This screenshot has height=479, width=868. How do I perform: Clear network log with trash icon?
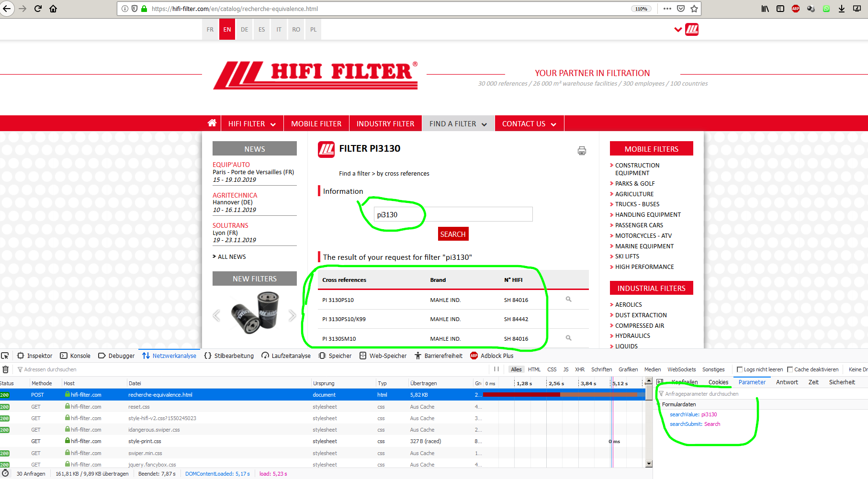(x=6, y=369)
